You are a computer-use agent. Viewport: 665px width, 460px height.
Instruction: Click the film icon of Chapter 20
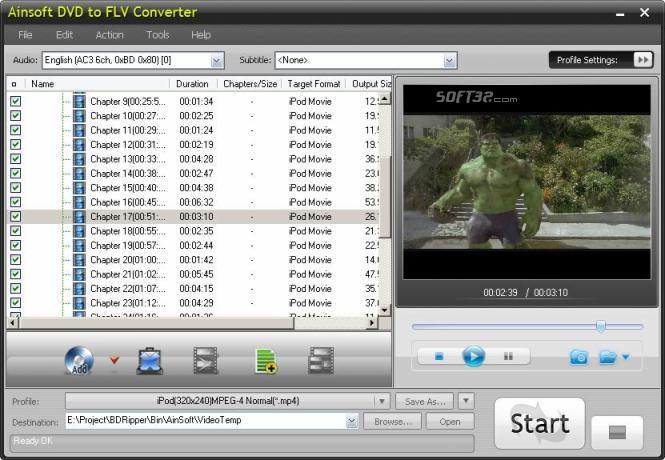(79, 260)
